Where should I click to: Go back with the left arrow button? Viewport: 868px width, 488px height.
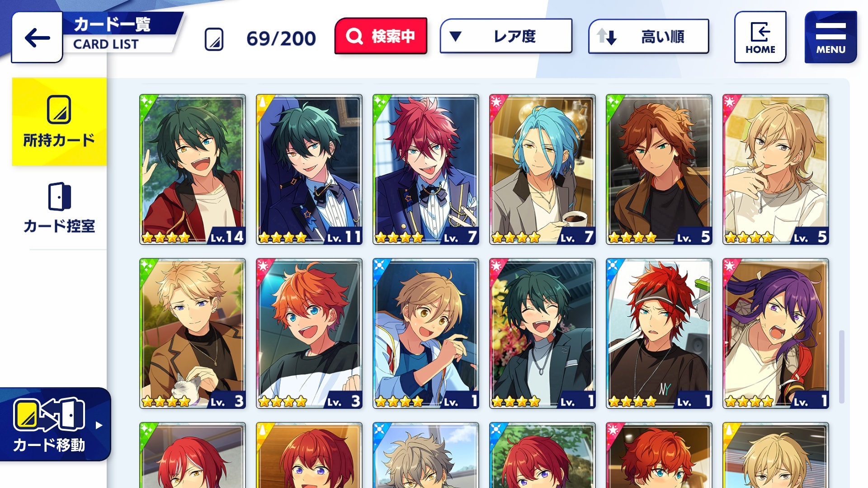(x=37, y=38)
